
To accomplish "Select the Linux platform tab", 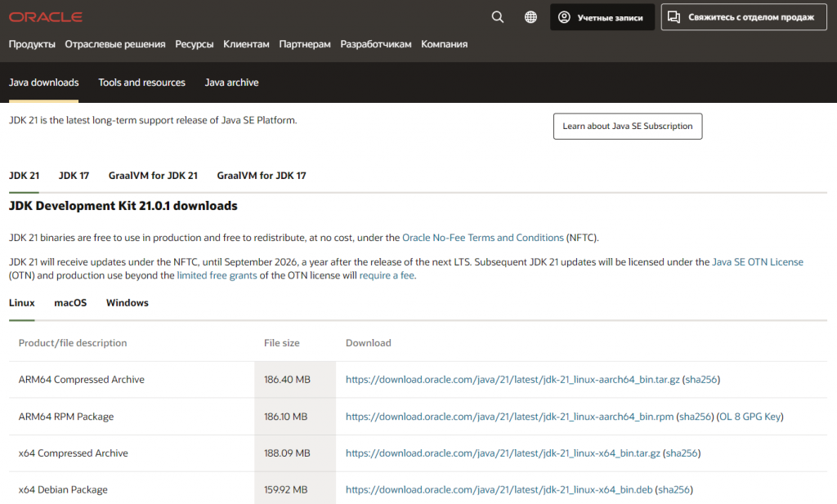I will (22, 303).
